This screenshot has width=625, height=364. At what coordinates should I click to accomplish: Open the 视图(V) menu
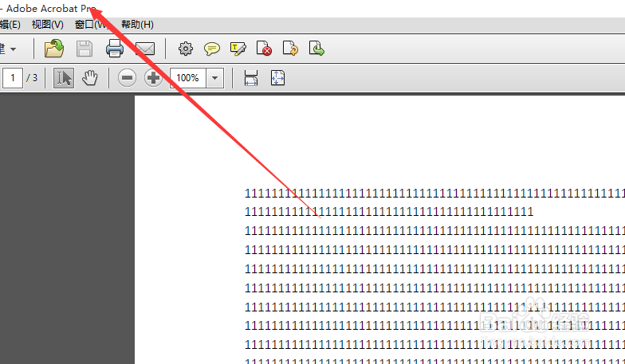(48, 25)
